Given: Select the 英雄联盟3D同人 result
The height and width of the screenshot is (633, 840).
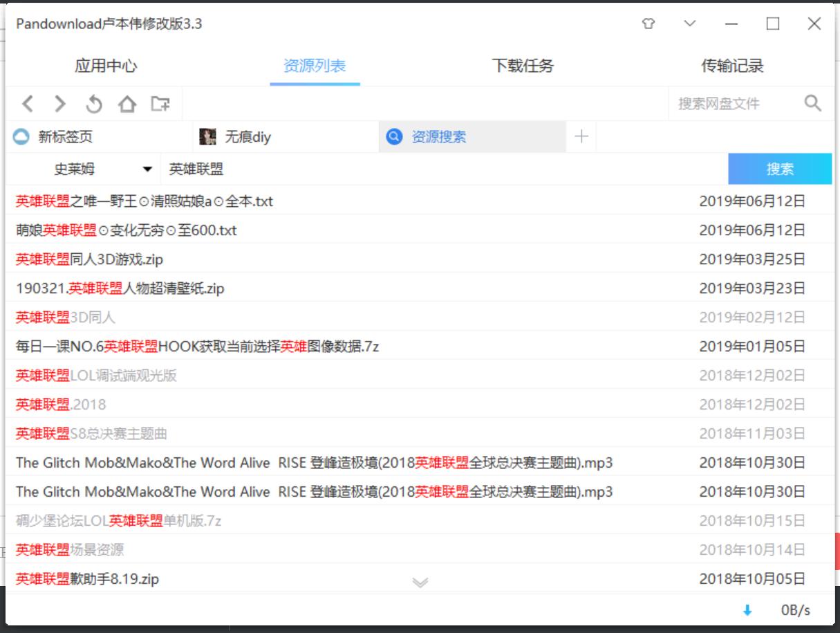Looking at the screenshot, I should tap(419, 318).
